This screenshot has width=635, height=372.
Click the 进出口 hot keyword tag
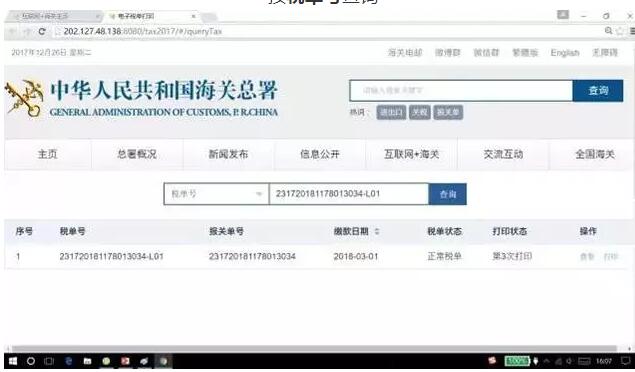pyautogui.click(x=391, y=113)
